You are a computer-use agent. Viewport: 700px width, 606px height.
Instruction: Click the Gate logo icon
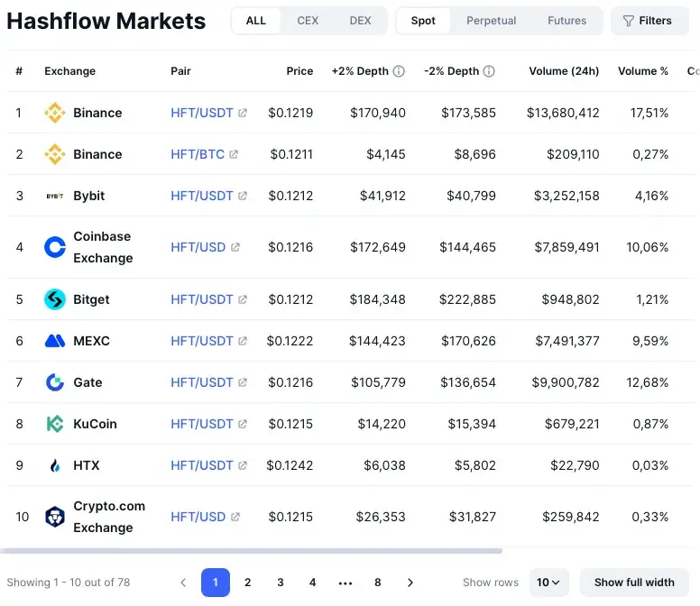coord(55,382)
